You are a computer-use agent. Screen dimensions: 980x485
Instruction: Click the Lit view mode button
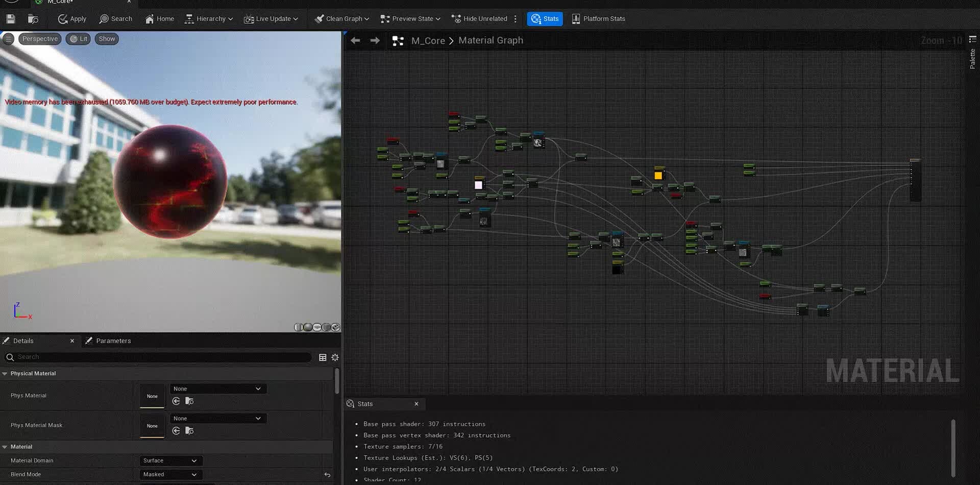(x=79, y=39)
